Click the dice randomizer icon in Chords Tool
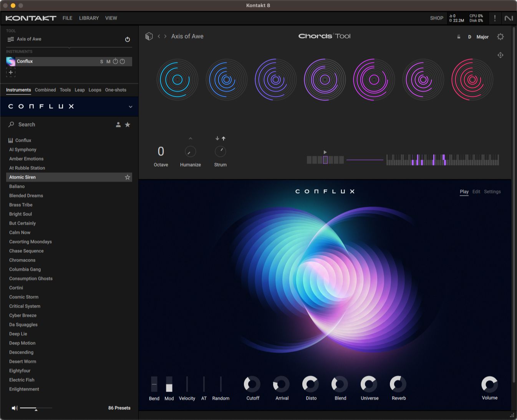 [149, 36]
